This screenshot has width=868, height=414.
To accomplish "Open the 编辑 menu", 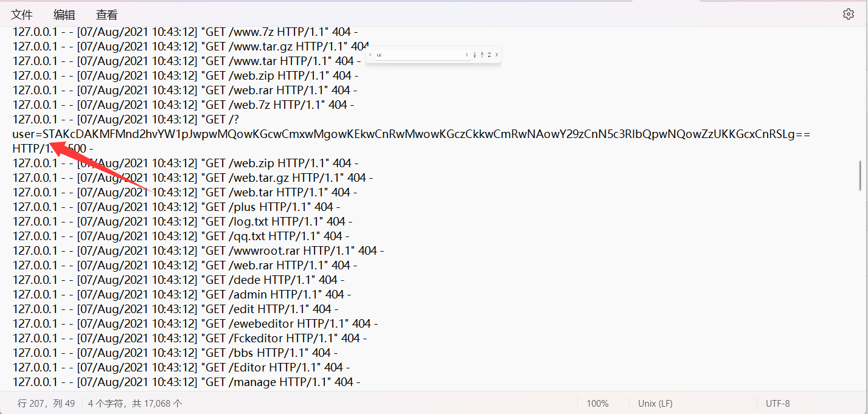I will click(64, 15).
